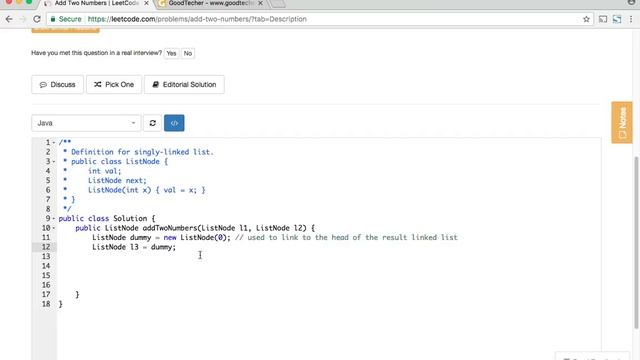Click the page's vertical scrollbar

click(636, 242)
